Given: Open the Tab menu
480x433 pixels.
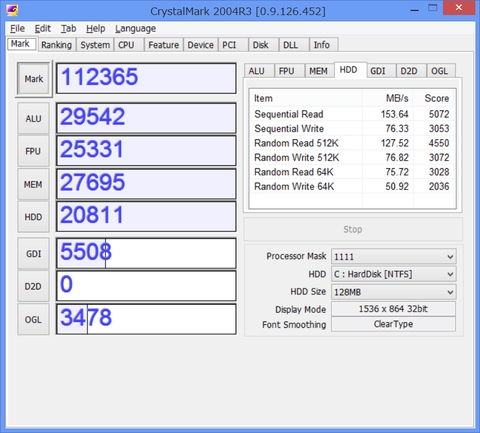Looking at the screenshot, I should 68,29.
